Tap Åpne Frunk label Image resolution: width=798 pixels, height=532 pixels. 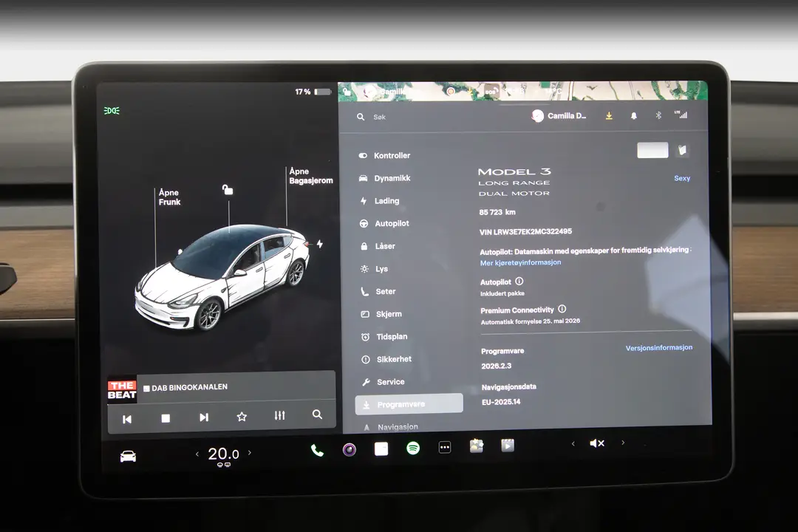pos(169,197)
